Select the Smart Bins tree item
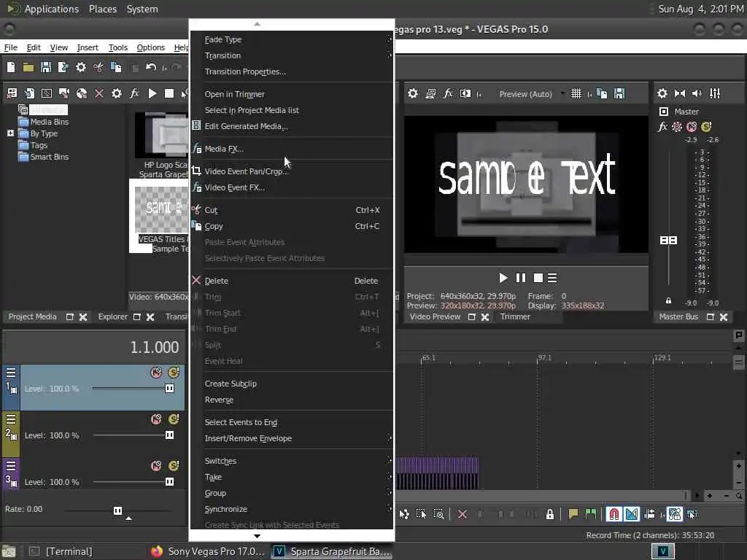 [x=49, y=157]
